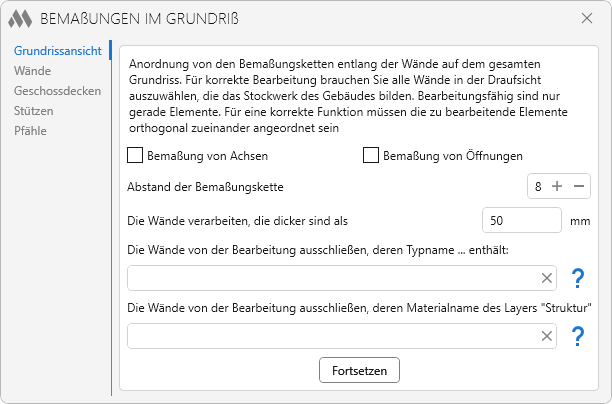The height and width of the screenshot is (404, 612).
Task: Open the Geschossdecken tab
Action: [57, 90]
